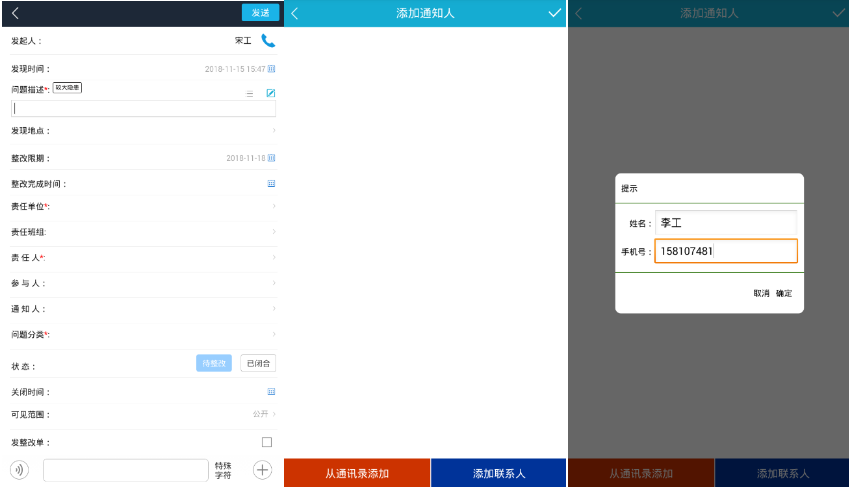
Task: Go back from middle 添加通知人 screen
Action: [295, 14]
